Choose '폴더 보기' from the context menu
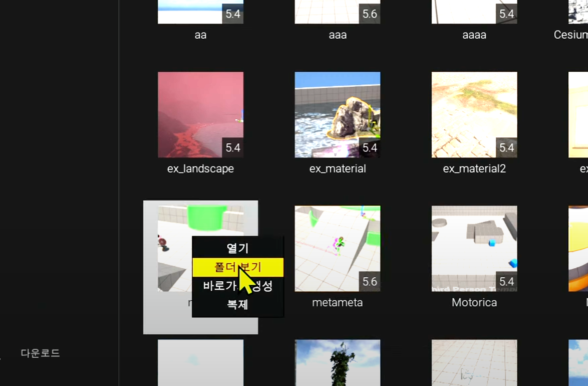Viewport: 588px width, 386px height. pos(238,267)
